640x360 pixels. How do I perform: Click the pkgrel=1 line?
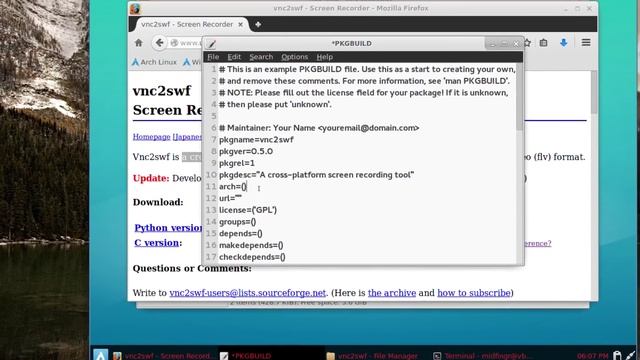click(x=237, y=163)
